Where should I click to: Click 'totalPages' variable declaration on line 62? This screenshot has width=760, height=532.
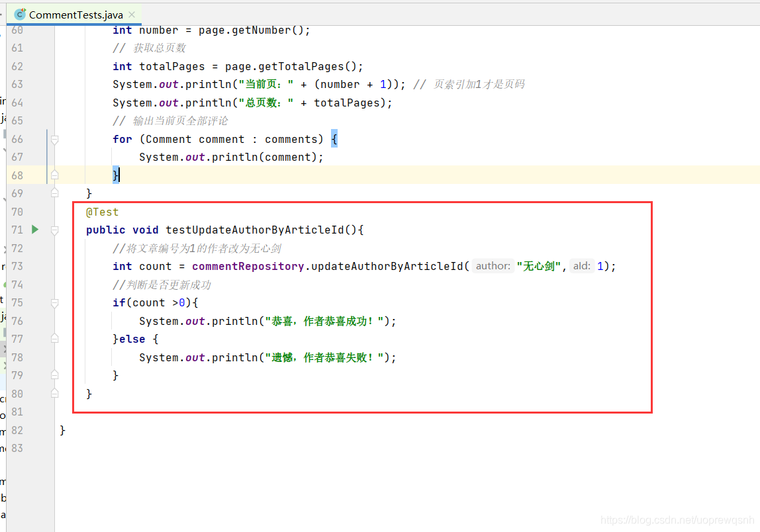click(x=172, y=66)
